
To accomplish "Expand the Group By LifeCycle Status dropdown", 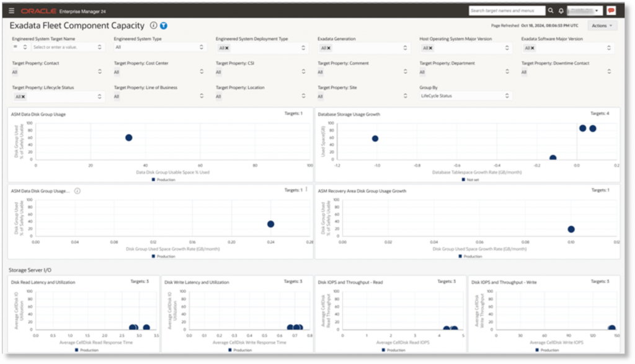I will tap(465, 96).
